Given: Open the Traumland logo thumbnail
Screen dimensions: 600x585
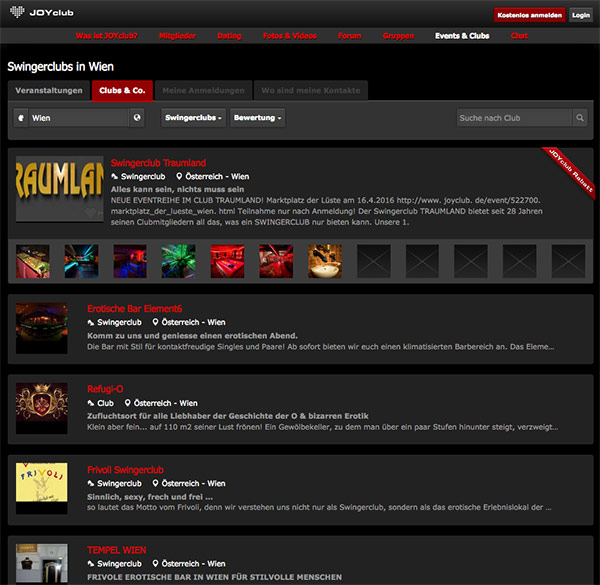Looking at the screenshot, I should point(60,189).
